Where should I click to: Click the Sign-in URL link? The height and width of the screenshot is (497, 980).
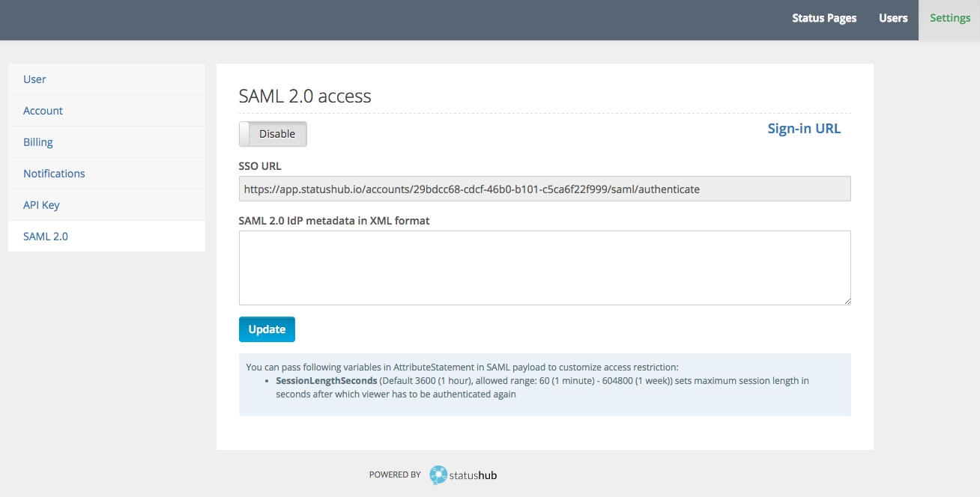coord(804,128)
